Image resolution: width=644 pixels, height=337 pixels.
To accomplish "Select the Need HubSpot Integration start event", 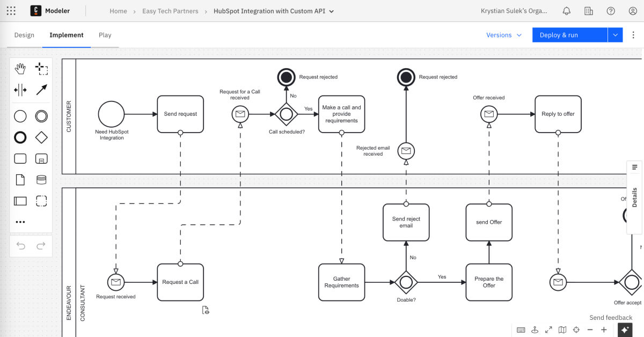I will tap(111, 114).
